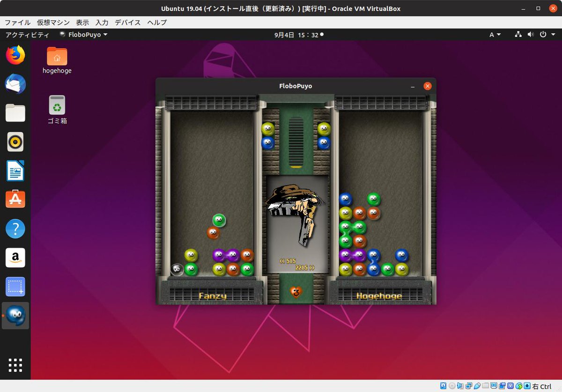Launch Thunderbird mail from the dock

[15, 84]
